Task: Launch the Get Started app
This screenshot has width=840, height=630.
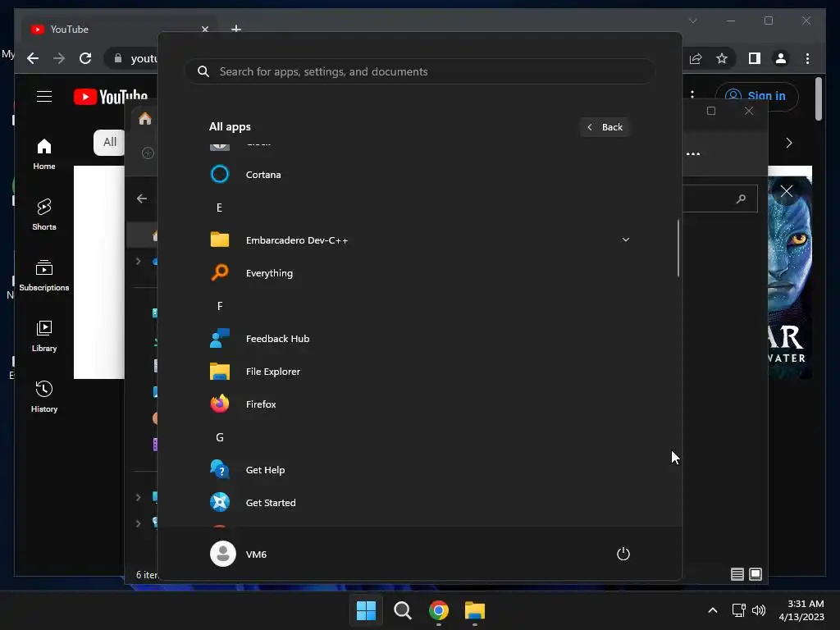Action: tap(419, 503)
